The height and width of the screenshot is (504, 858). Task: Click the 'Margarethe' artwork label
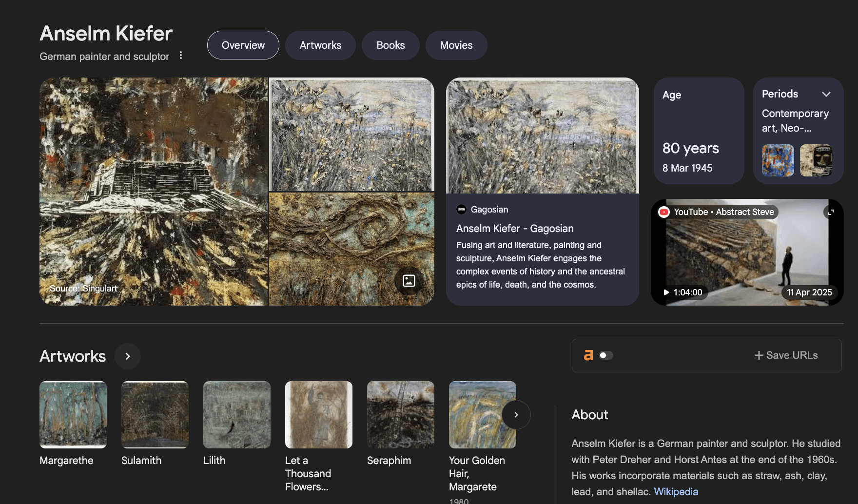point(66,461)
